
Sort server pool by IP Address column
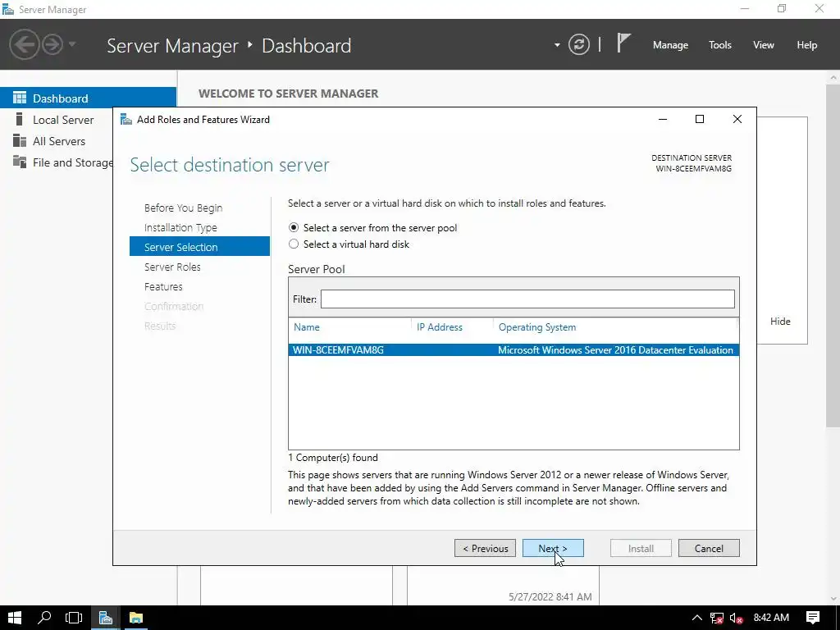(440, 326)
